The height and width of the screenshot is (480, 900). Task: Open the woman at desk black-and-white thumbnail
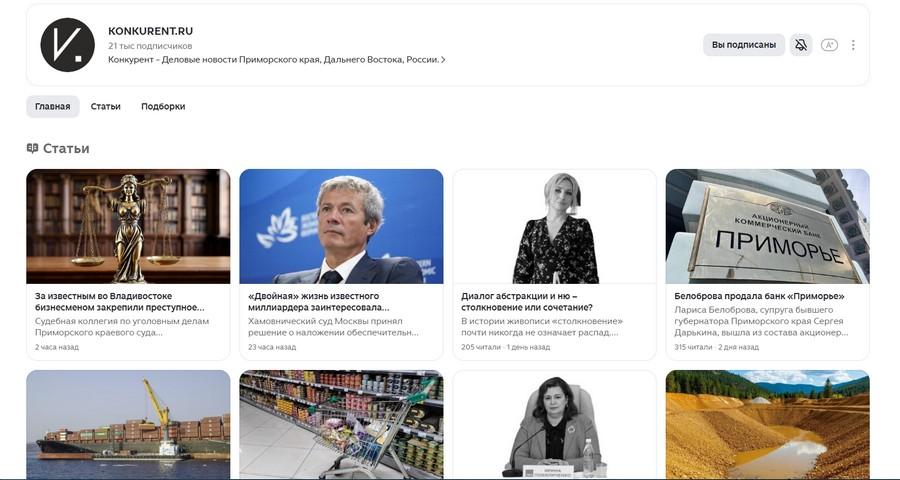coord(554,424)
